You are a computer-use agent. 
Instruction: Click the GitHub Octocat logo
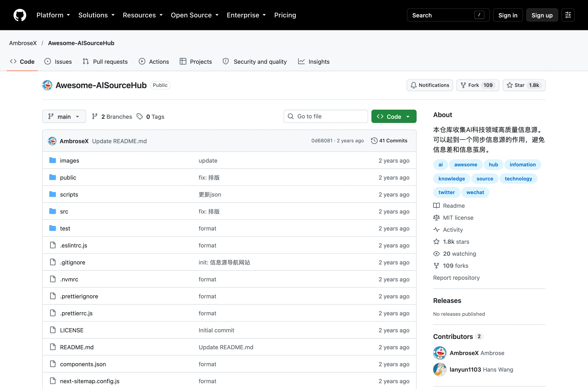[x=20, y=15]
